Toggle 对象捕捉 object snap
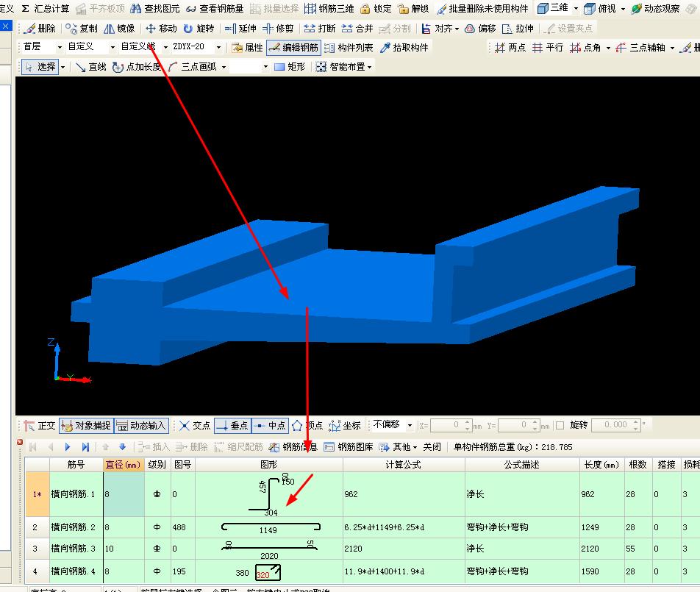The image size is (700, 592). [x=87, y=426]
